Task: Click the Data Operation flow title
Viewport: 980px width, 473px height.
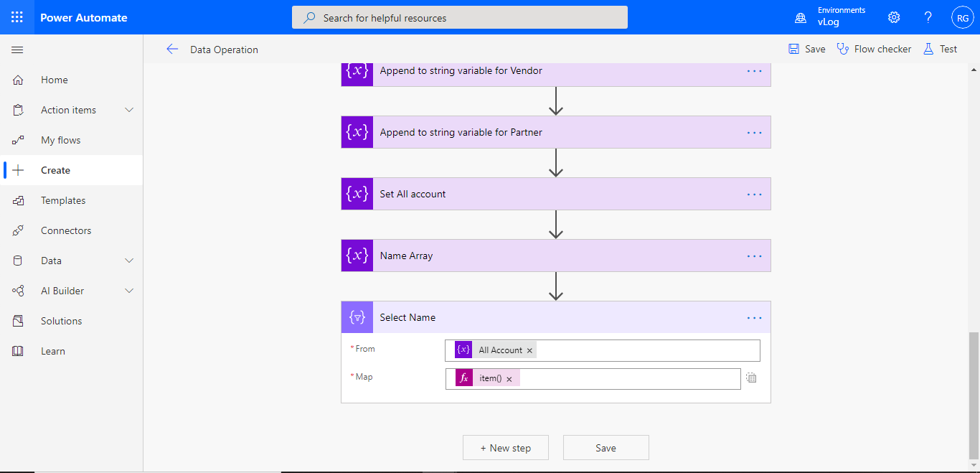Action: (x=224, y=50)
